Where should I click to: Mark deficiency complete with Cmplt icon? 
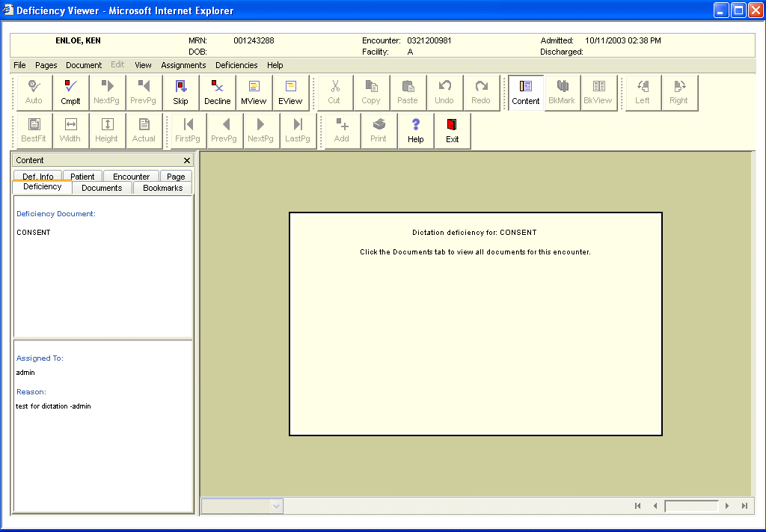(70, 93)
